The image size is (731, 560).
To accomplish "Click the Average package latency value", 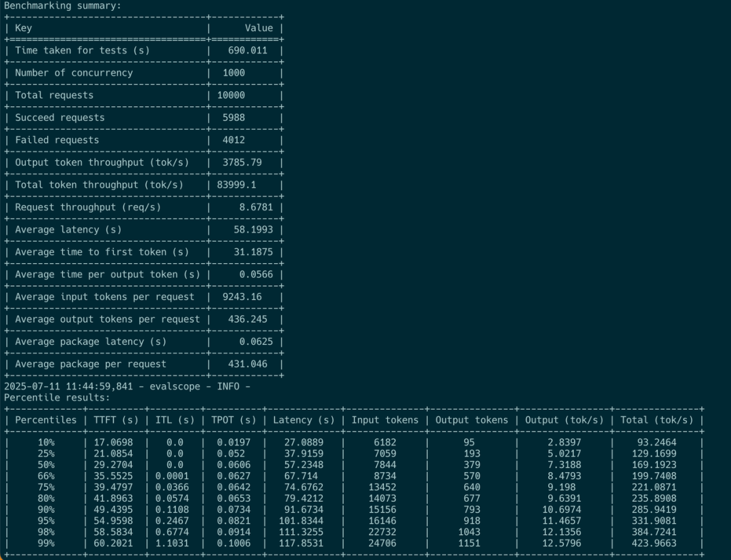I will click(258, 342).
